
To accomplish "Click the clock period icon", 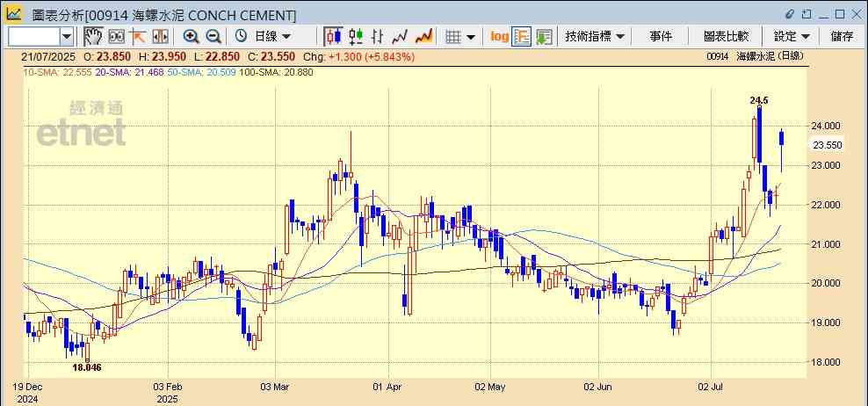I will click(x=241, y=37).
